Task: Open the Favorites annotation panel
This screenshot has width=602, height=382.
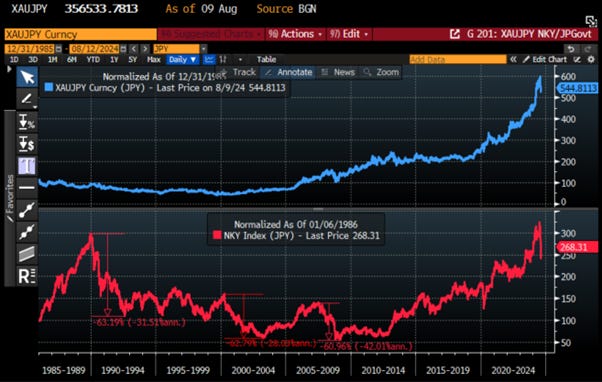Action: 10,198
